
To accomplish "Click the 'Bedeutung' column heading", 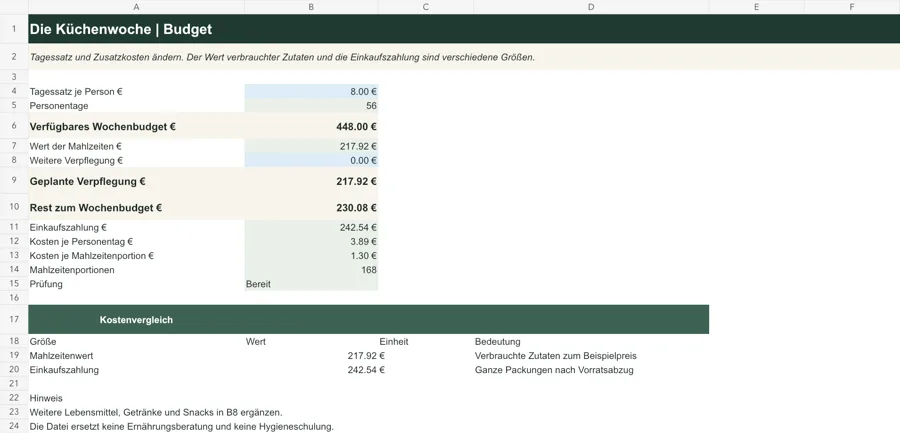I will (x=498, y=342).
